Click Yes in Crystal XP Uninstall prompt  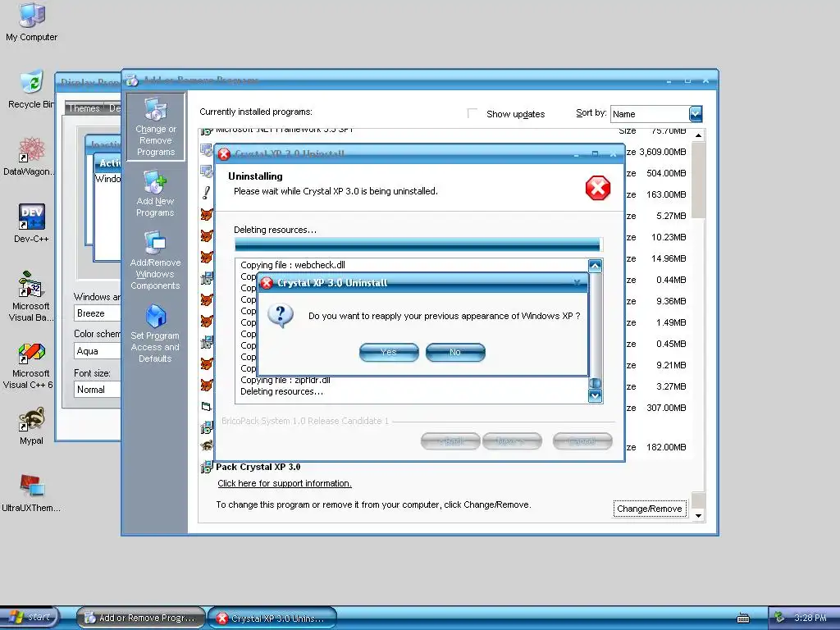pyautogui.click(x=389, y=352)
